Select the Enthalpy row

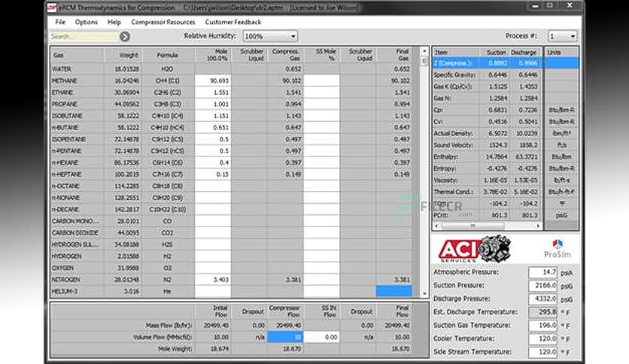[506, 156]
